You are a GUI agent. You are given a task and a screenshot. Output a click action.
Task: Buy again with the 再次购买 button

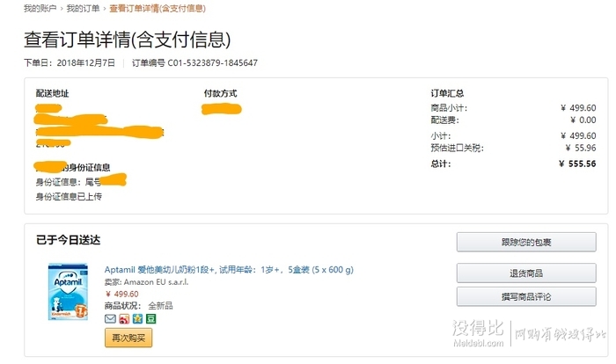[x=128, y=338]
